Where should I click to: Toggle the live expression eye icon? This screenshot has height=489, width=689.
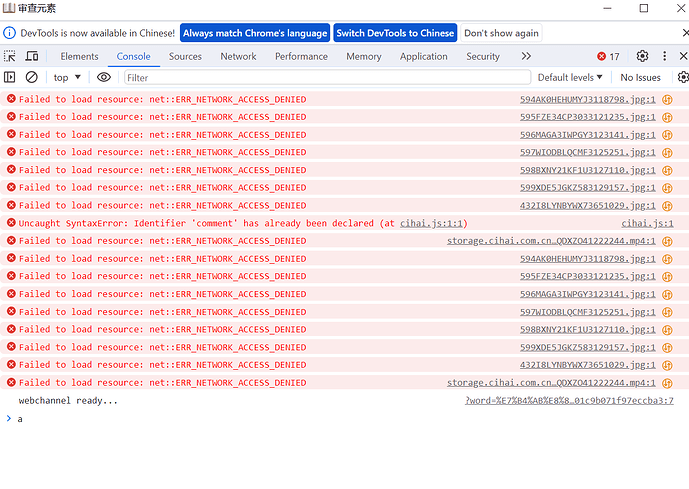pos(104,77)
